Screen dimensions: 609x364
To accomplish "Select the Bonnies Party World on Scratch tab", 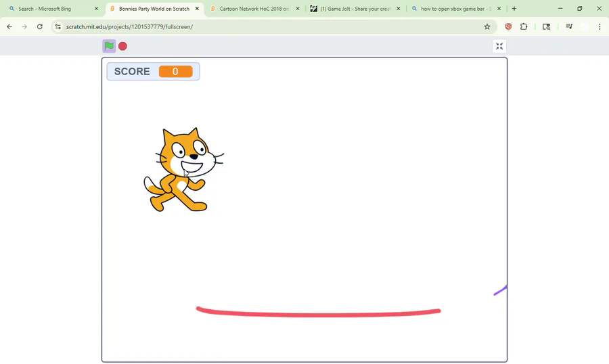I will coord(154,9).
